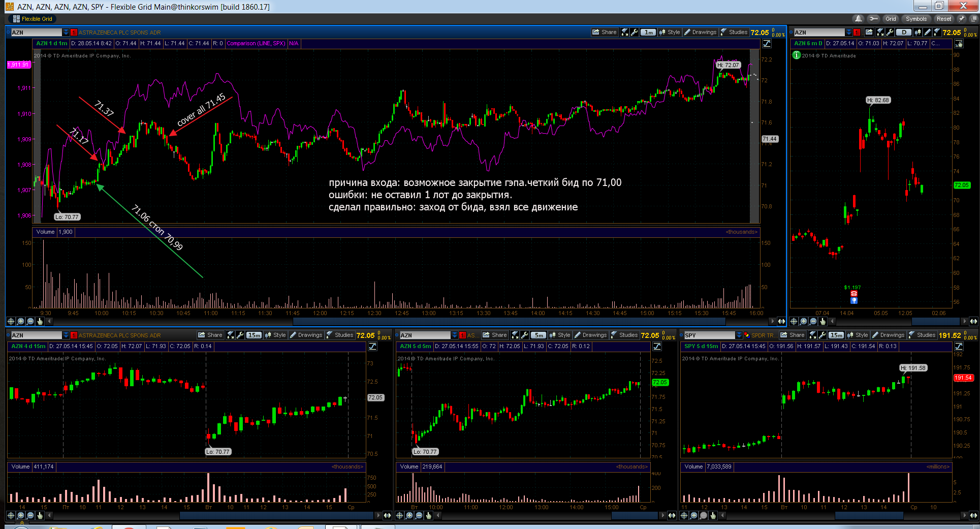Open 5m timeframe selector
980x529 pixels.
coord(539,335)
